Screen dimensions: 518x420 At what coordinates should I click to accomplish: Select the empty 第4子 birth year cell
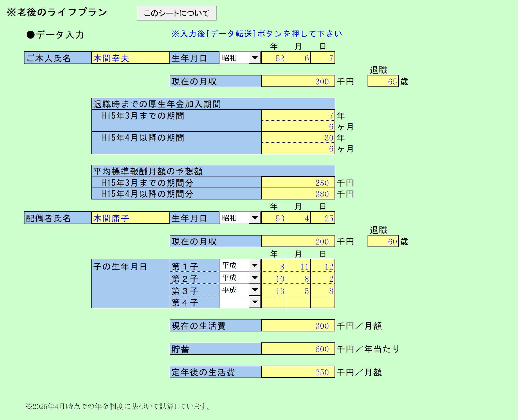tap(274, 302)
